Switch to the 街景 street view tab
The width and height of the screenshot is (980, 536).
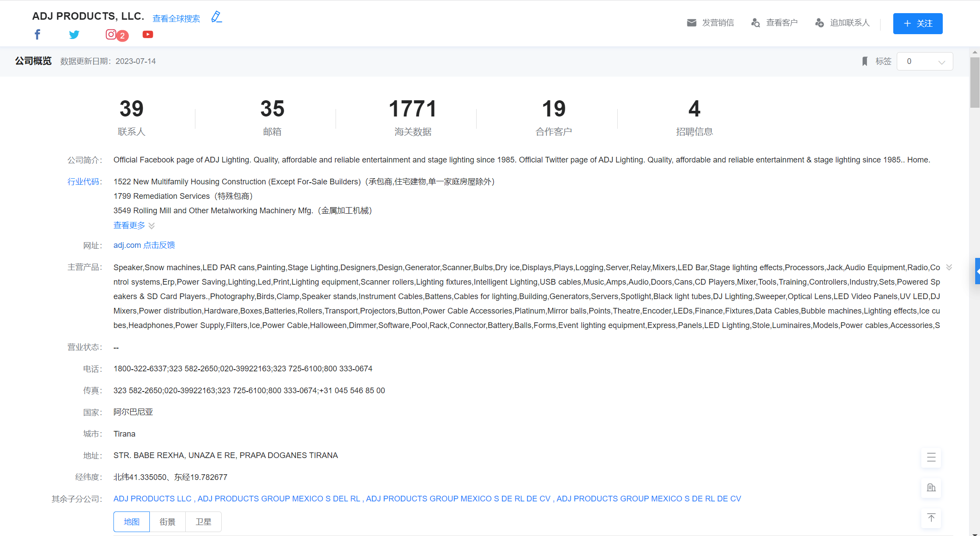(167, 522)
